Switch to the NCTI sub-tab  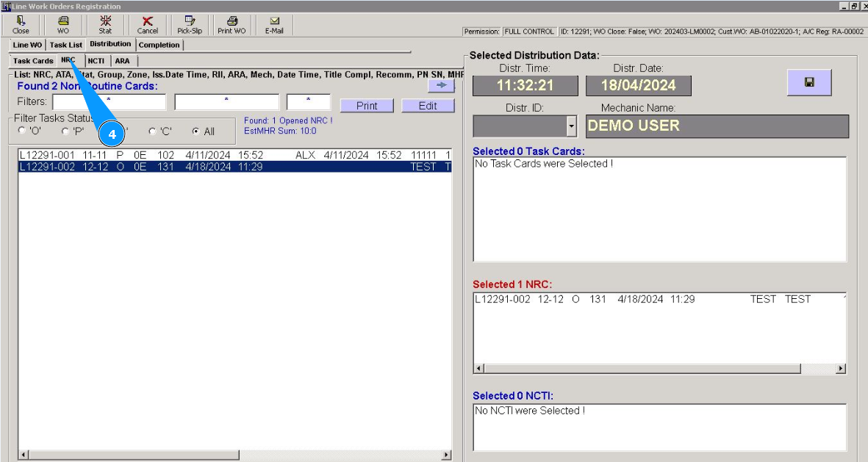click(x=96, y=61)
